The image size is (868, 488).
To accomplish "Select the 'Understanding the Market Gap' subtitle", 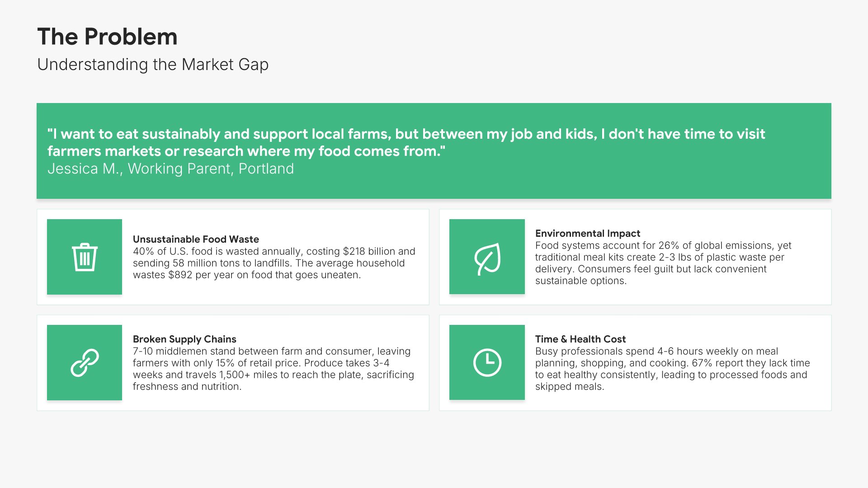I will (153, 65).
